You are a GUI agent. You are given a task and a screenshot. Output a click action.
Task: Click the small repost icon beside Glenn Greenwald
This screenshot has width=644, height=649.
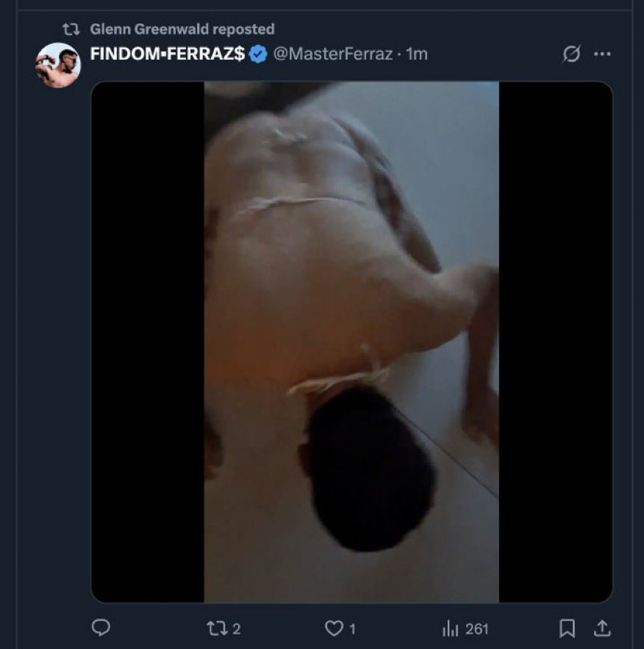[x=71, y=29]
